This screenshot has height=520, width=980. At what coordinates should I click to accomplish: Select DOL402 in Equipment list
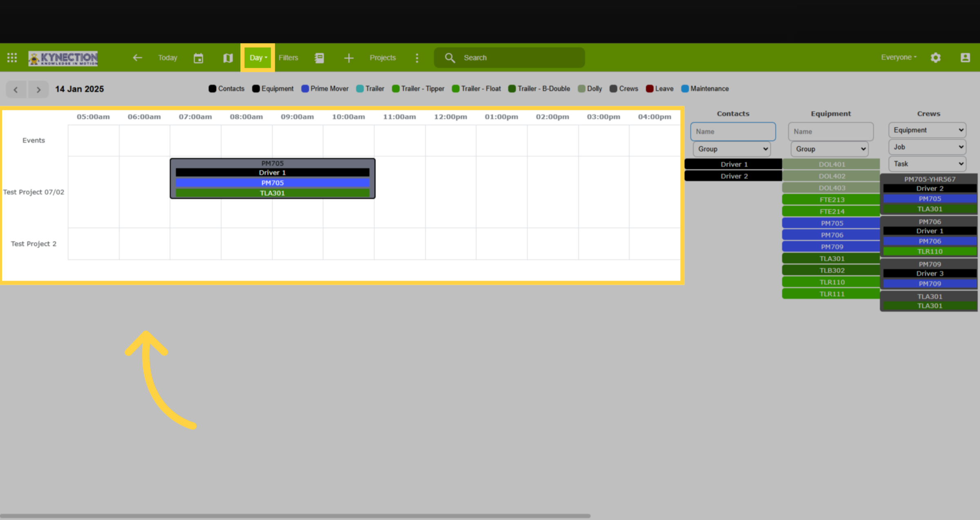[x=831, y=176]
